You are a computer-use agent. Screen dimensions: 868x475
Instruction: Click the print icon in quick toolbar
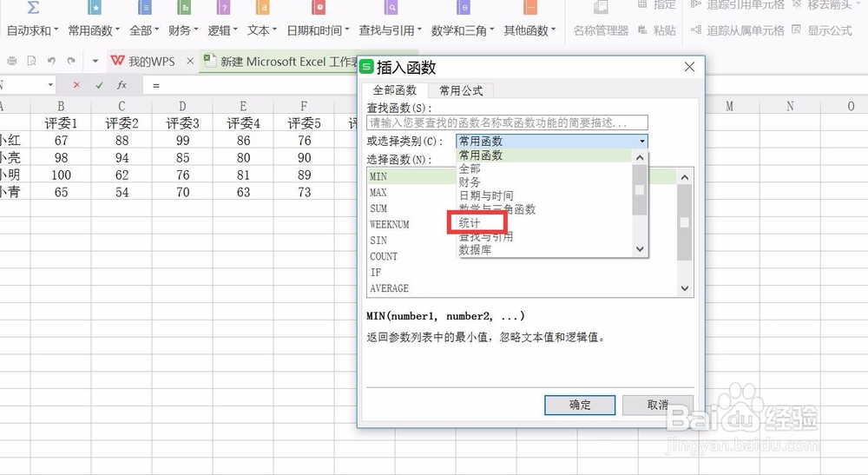11,61
